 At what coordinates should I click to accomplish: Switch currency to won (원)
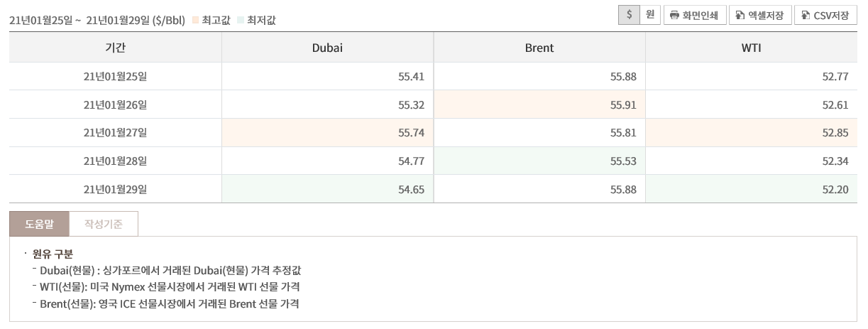pos(649,15)
